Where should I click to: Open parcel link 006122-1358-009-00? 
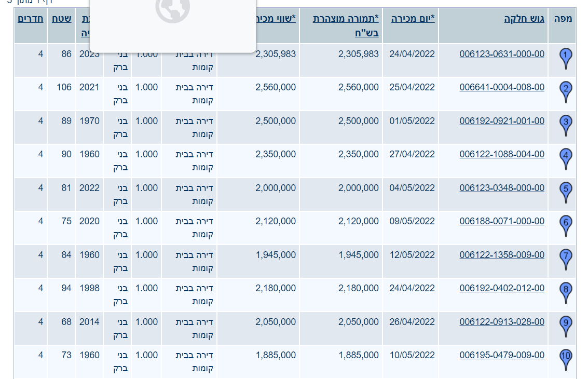[x=502, y=255]
